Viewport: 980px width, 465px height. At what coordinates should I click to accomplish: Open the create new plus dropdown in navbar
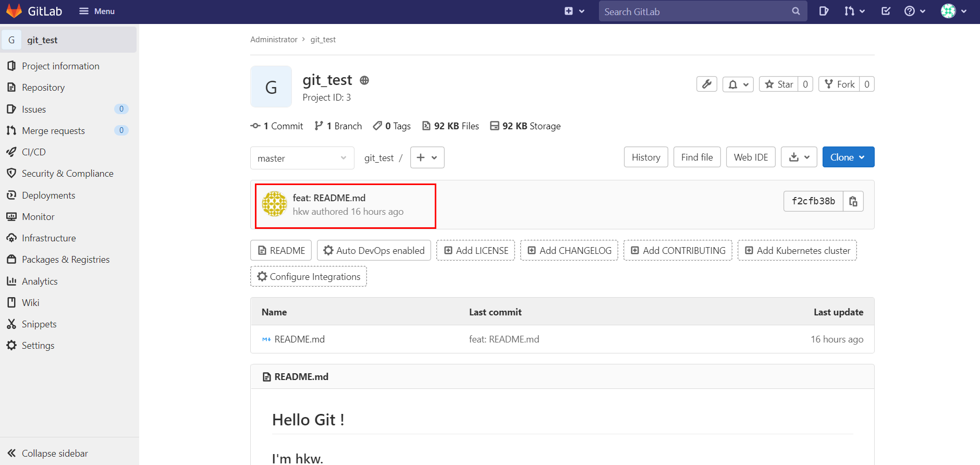[x=574, y=11]
